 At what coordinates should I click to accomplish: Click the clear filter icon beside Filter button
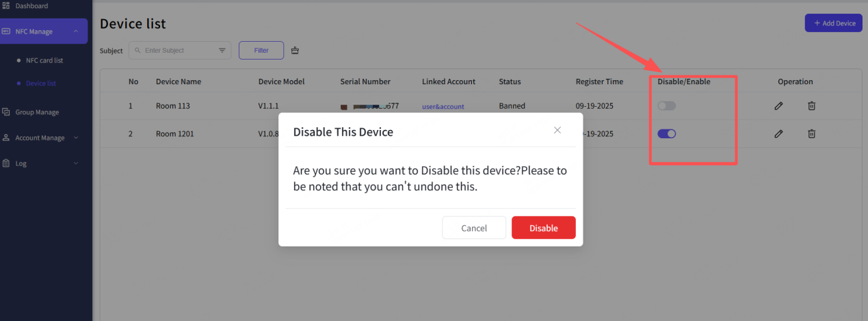pyautogui.click(x=295, y=50)
